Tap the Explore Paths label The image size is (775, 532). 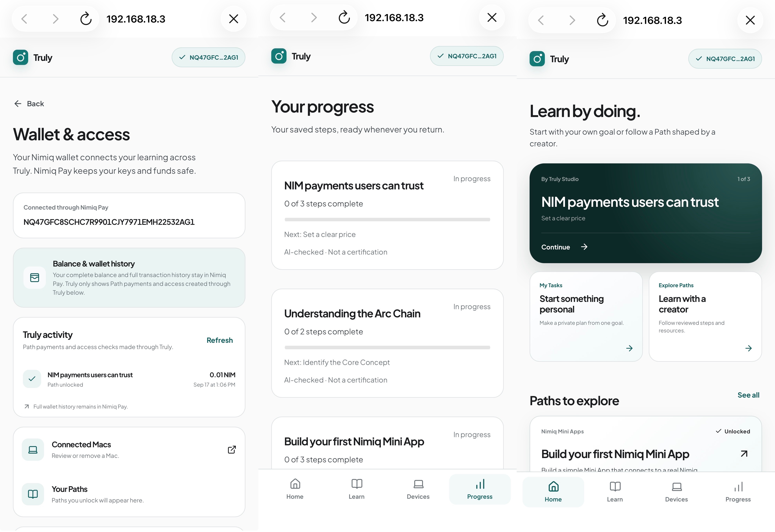[x=676, y=285]
